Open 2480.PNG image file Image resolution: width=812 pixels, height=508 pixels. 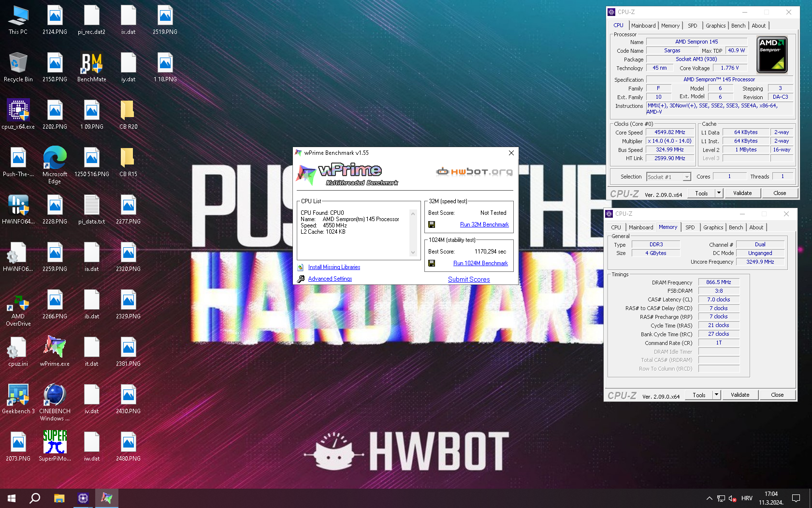pos(128,447)
